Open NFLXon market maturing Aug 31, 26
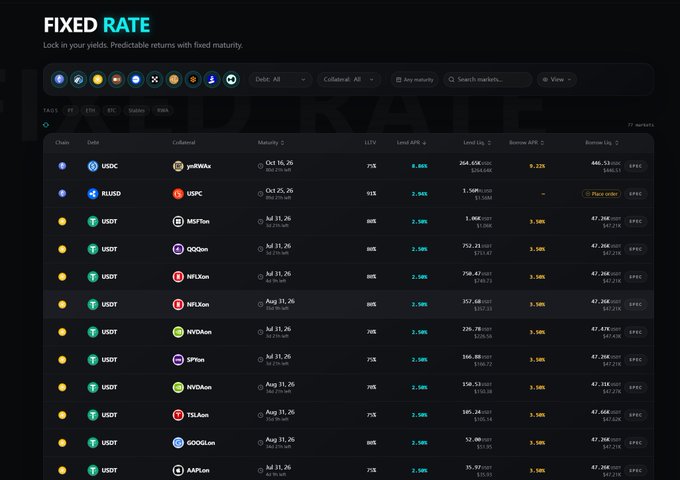The height and width of the screenshot is (480, 680). [x=349, y=304]
